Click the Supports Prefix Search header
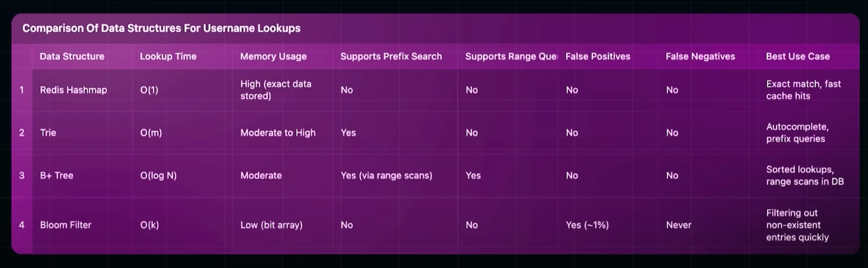The width and height of the screenshot is (868, 268). (391, 56)
